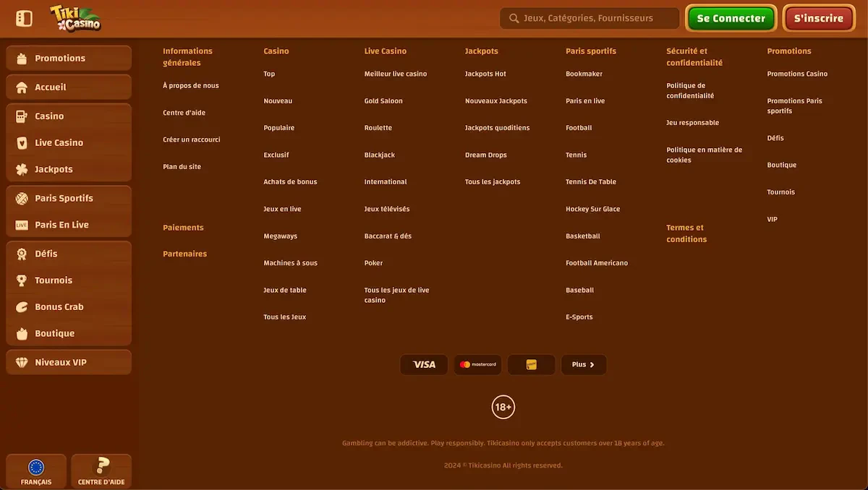
Task: Click the S'inscrire button
Action: [819, 18]
